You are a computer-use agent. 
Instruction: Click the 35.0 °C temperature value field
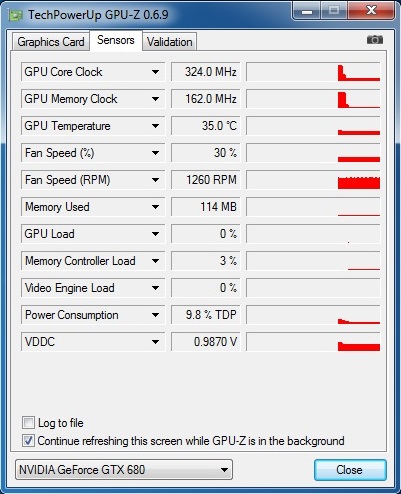tap(205, 126)
